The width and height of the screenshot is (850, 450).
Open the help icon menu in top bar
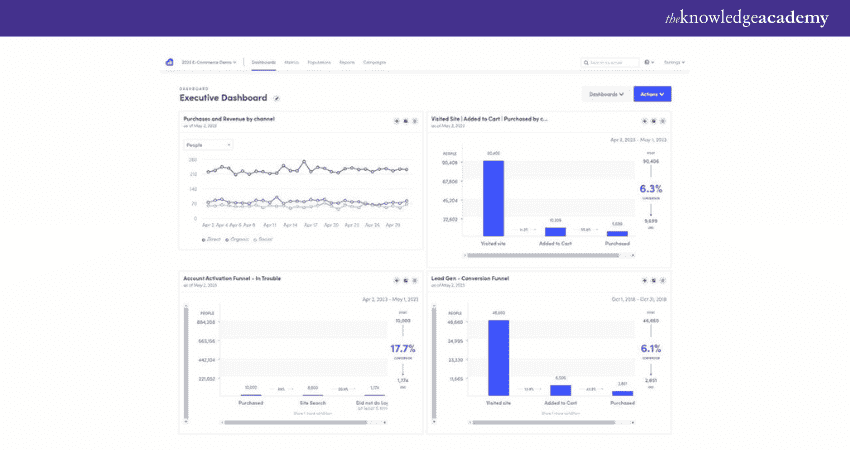[649, 62]
